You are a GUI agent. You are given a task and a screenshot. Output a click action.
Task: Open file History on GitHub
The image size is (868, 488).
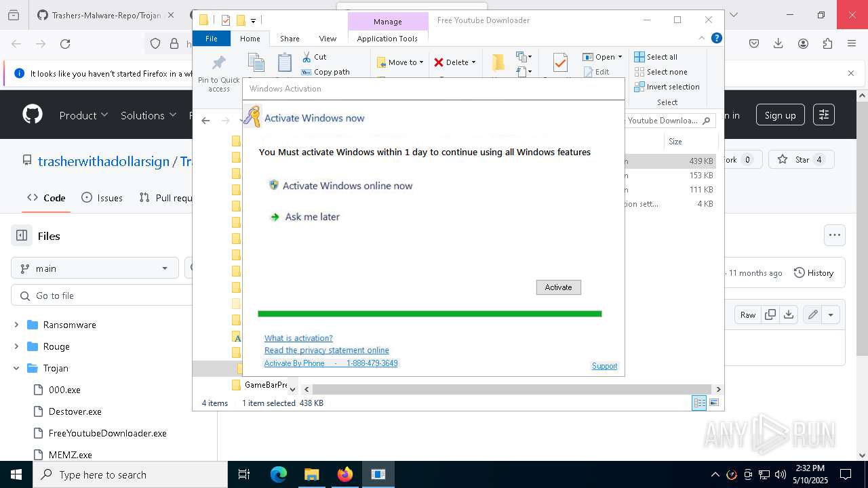click(813, 272)
